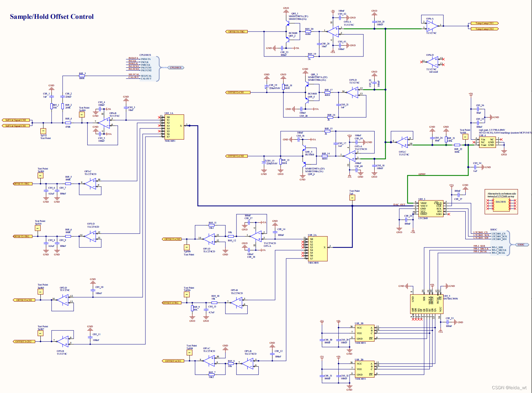The image size is (532, 393).
Task: Select test point Tp508
Action: pos(40,176)
